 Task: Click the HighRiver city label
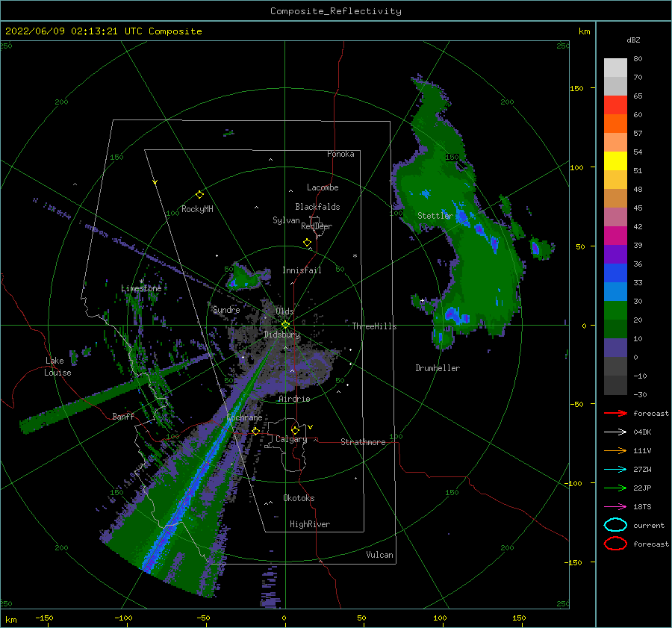(x=310, y=524)
